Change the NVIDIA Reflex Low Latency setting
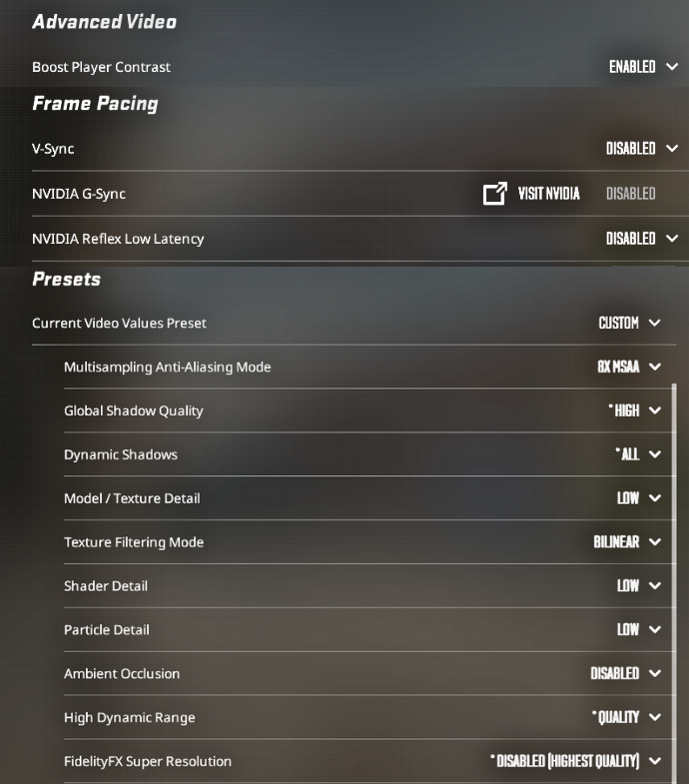 pos(642,239)
